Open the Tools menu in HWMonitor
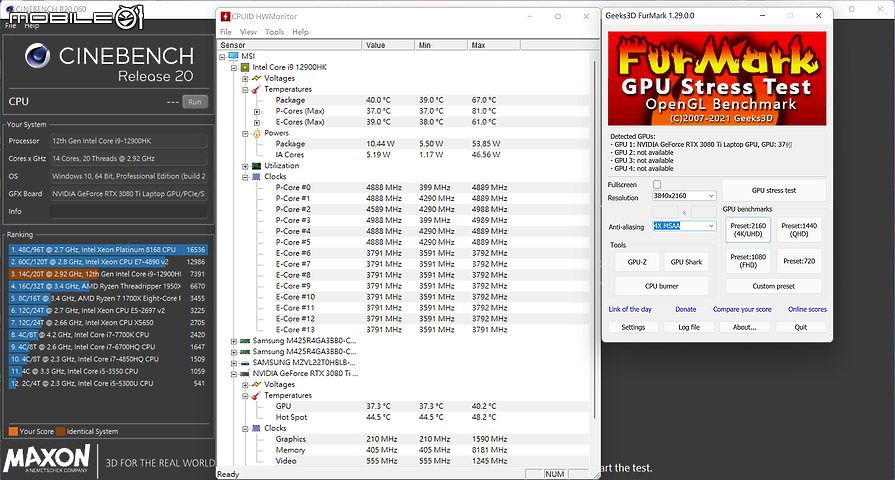Image resolution: width=895 pixels, height=480 pixels. 274,32
